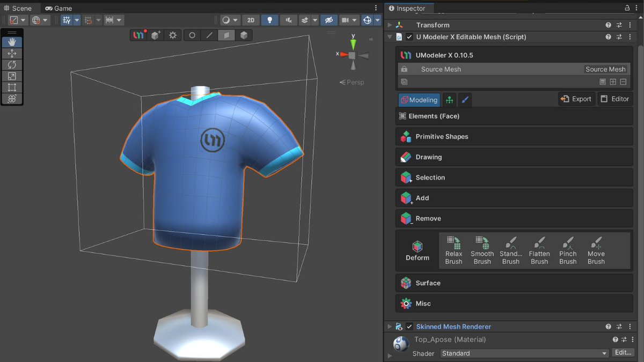Open the paint brush tab
The image size is (644, 362).
465,100
